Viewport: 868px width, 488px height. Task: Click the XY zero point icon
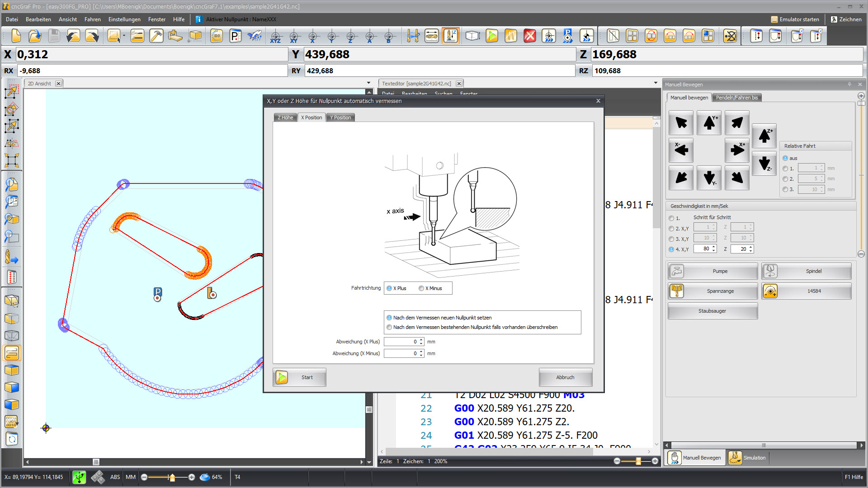pos(294,36)
